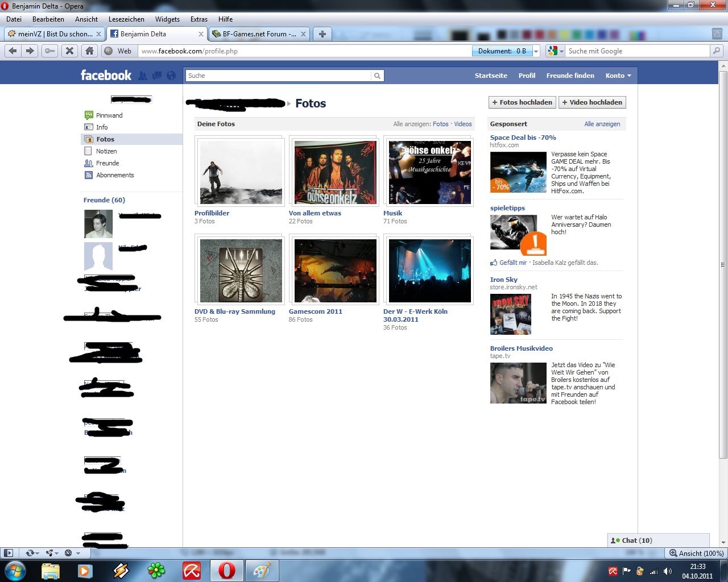Click Freunde finden in the header
The width and height of the screenshot is (728, 582).
570,76
